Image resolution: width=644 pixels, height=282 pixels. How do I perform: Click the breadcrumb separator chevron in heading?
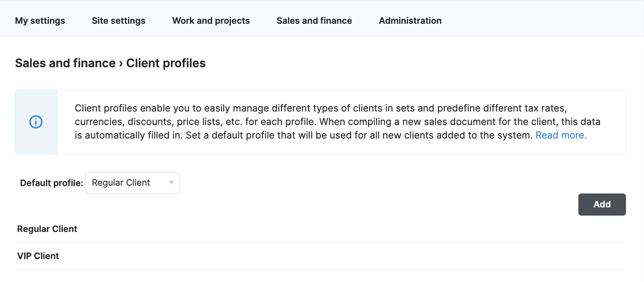[121, 64]
